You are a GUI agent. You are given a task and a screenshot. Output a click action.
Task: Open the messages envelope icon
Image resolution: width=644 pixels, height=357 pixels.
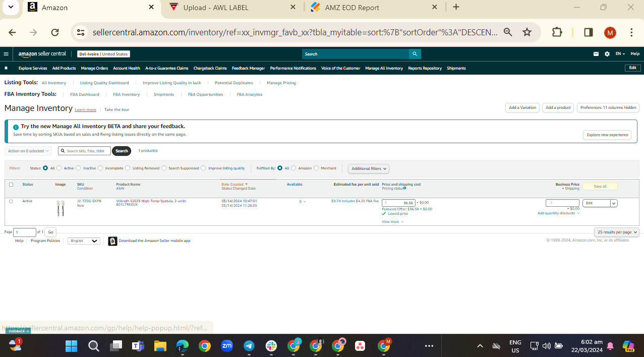[x=596, y=54]
